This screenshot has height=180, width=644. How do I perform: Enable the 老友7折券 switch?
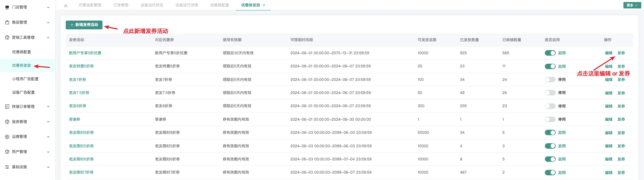pyautogui.click(x=550, y=80)
